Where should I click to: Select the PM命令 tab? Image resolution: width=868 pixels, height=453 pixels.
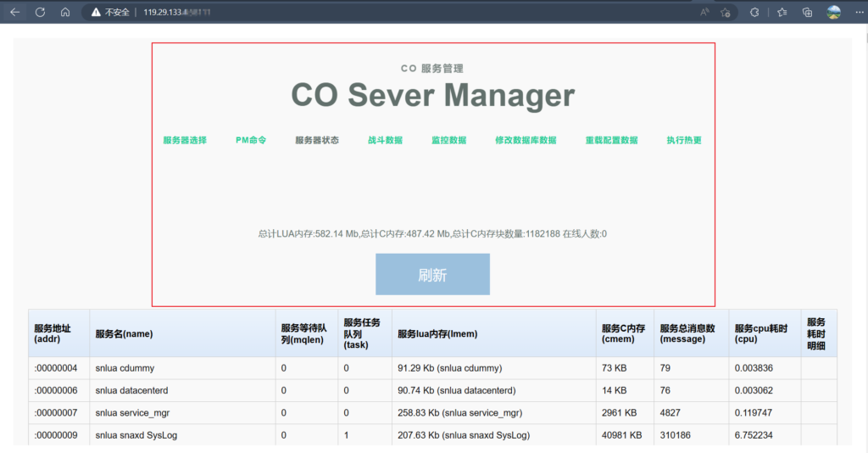[x=251, y=140]
